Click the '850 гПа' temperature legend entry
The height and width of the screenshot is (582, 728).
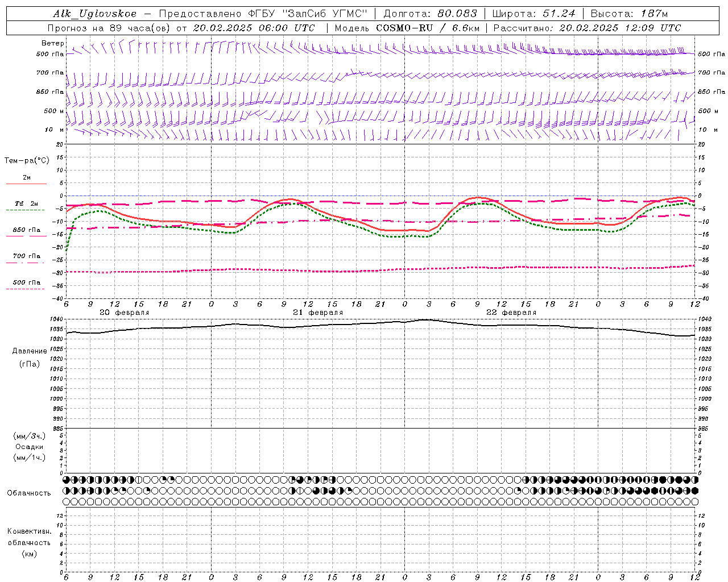(x=27, y=230)
